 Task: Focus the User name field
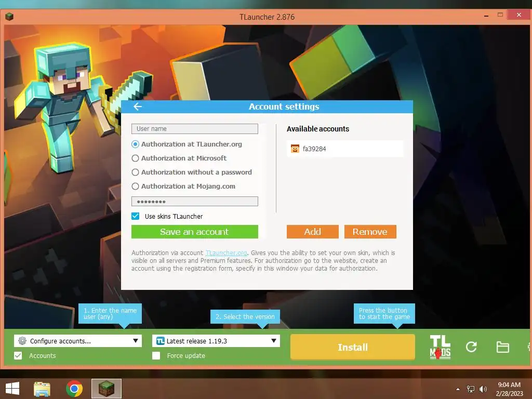point(195,129)
